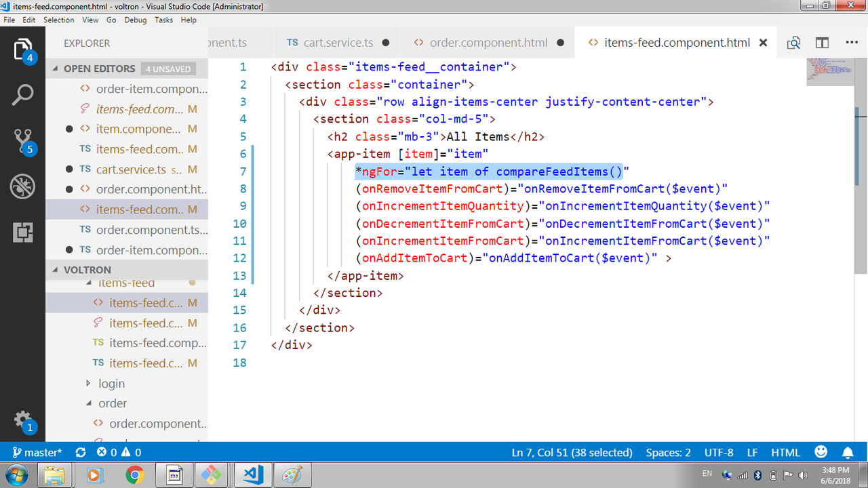Open the Go menu
The height and width of the screenshot is (488, 868).
(111, 20)
